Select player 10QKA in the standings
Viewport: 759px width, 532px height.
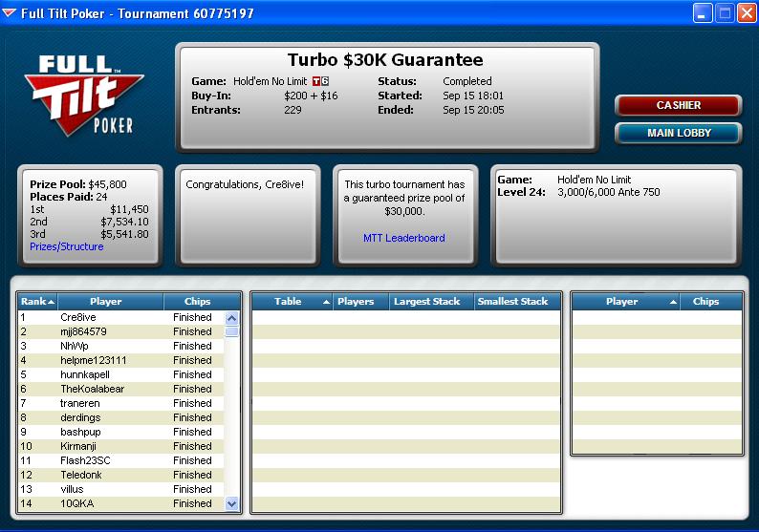click(x=121, y=503)
